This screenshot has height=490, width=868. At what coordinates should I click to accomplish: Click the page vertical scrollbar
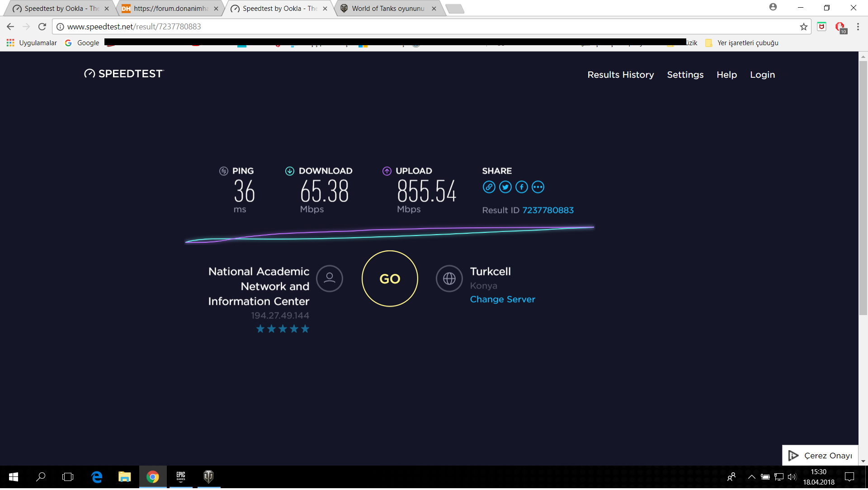coord(863,188)
